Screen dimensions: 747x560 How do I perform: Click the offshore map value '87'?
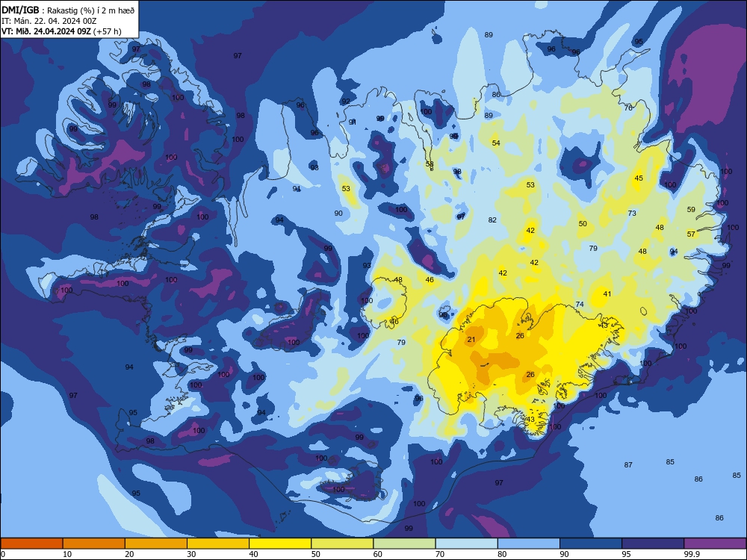(x=628, y=464)
